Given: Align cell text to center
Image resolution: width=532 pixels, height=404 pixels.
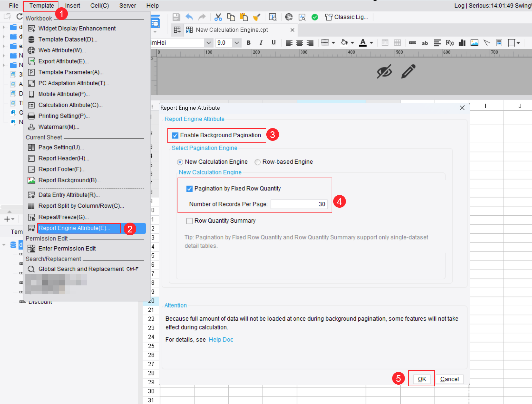Looking at the screenshot, I should click(300, 43).
